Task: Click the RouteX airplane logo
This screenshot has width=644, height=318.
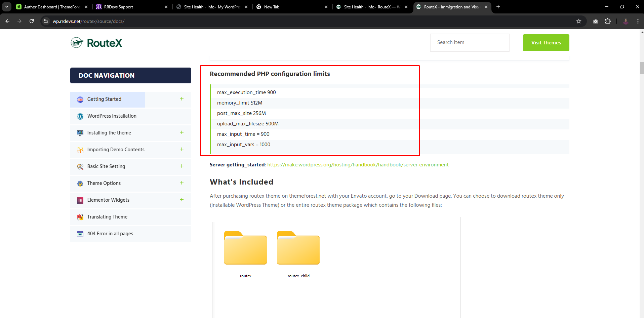Action: [96, 43]
